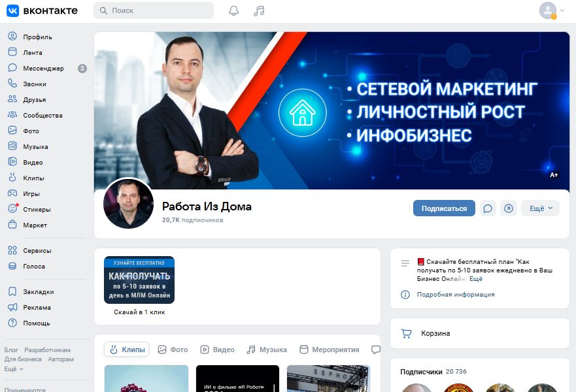Expand the description with Ещё link
This screenshot has width=576, height=392.
tap(476, 278)
